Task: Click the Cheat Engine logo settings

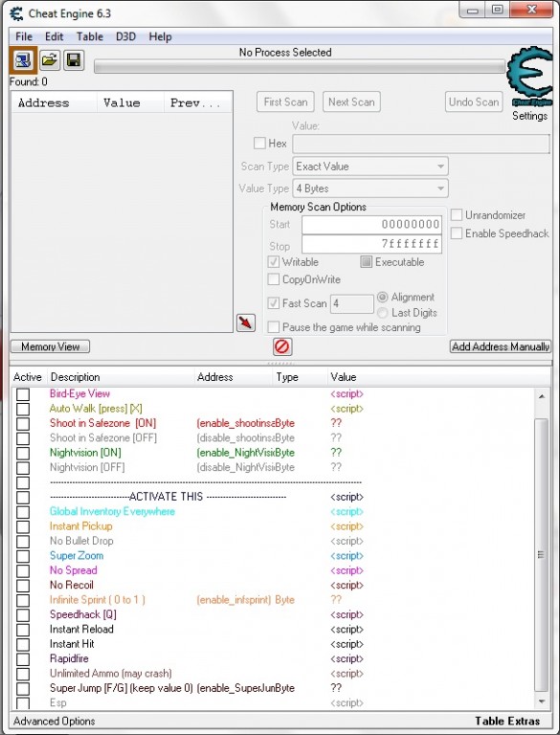Action: (x=530, y=77)
